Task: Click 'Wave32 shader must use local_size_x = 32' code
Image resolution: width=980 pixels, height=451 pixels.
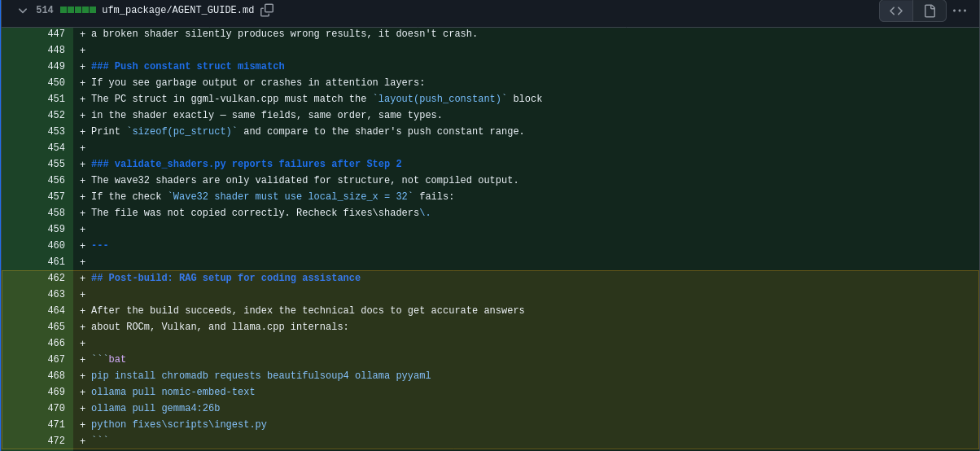Action: click(x=291, y=197)
